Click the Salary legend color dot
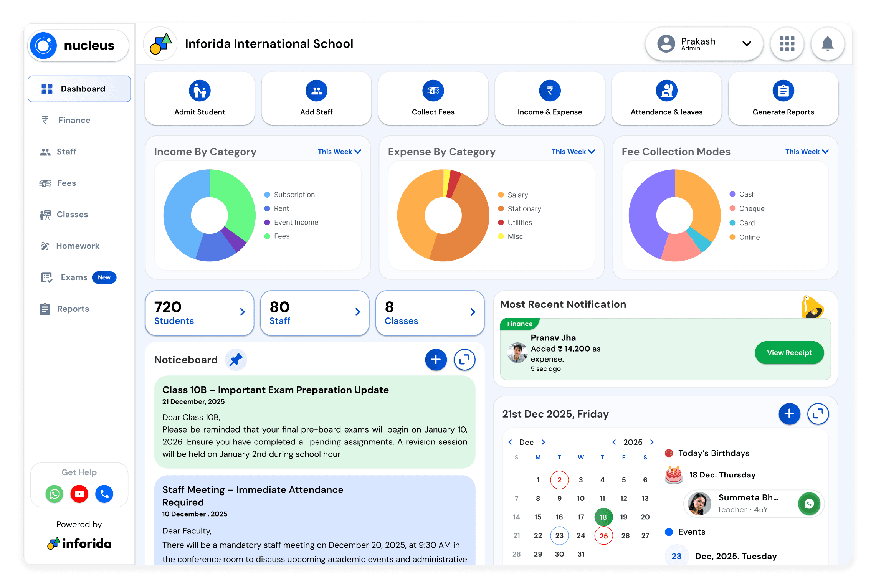Viewport: 876px width, 588px height. point(501,195)
